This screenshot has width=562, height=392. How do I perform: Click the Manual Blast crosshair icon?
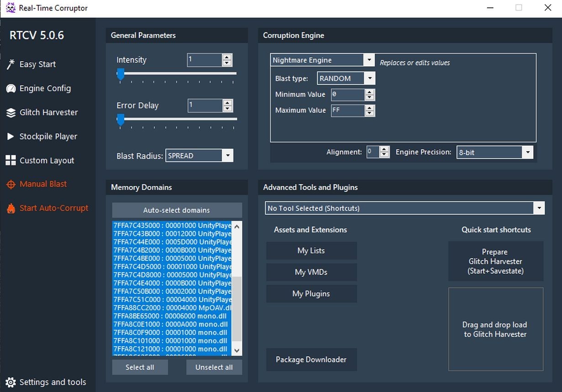11,184
